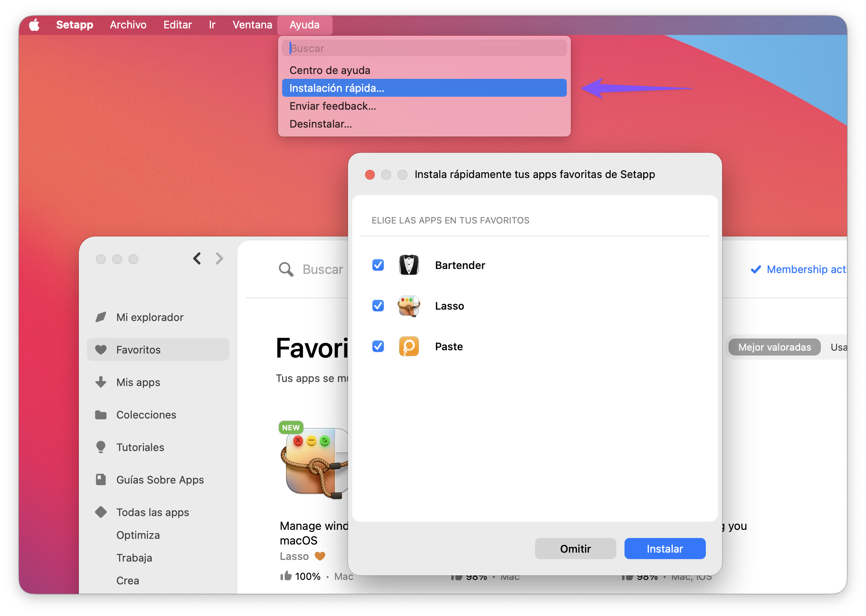Click the Lasso name in favorites list
This screenshot has height=616, width=866.
tap(449, 306)
